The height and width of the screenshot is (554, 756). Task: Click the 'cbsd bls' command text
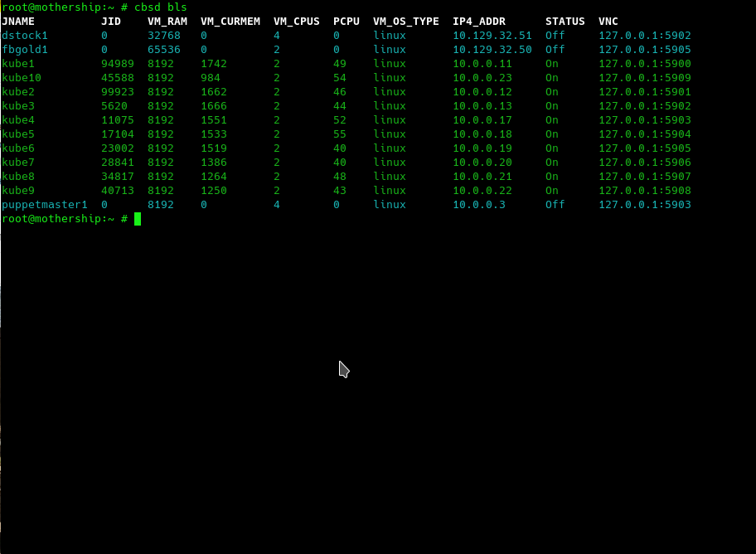pyautogui.click(x=161, y=7)
